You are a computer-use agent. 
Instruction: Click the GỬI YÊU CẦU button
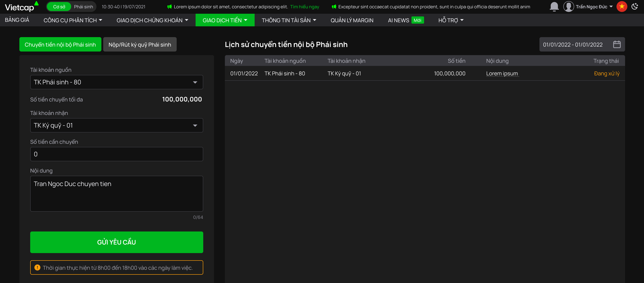click(116, 242)
